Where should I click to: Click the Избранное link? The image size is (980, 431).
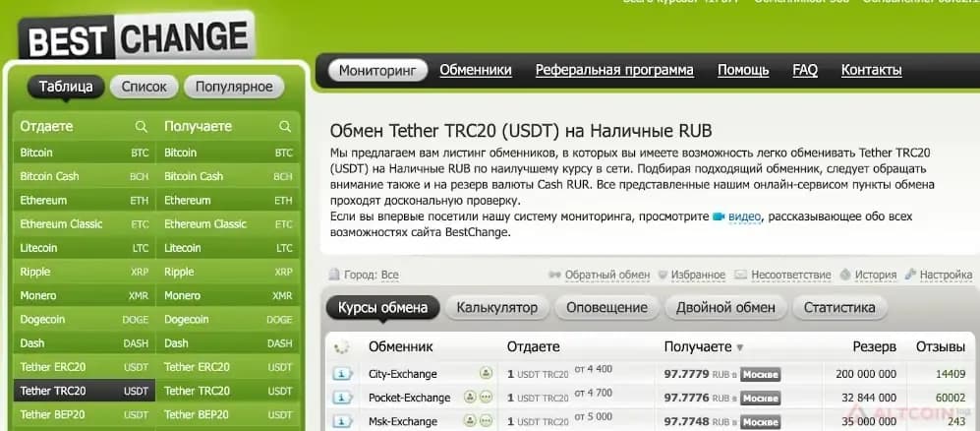click(698, 275)
